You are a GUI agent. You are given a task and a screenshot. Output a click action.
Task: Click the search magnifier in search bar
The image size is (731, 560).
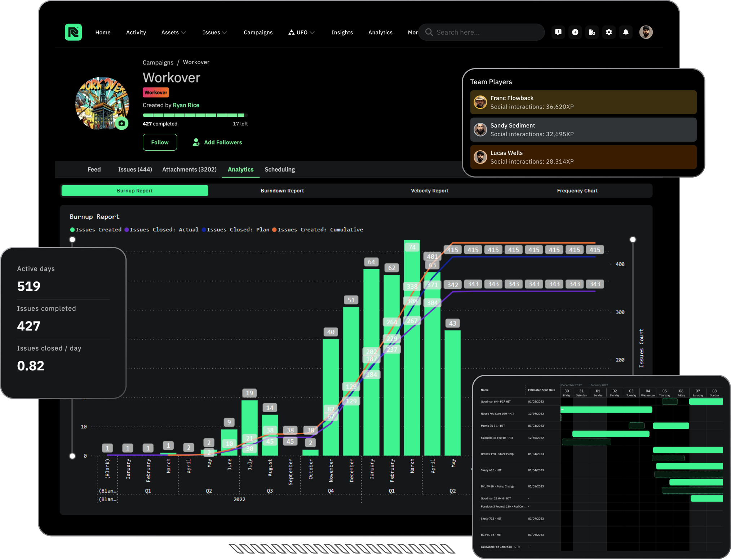click(429, 32)
